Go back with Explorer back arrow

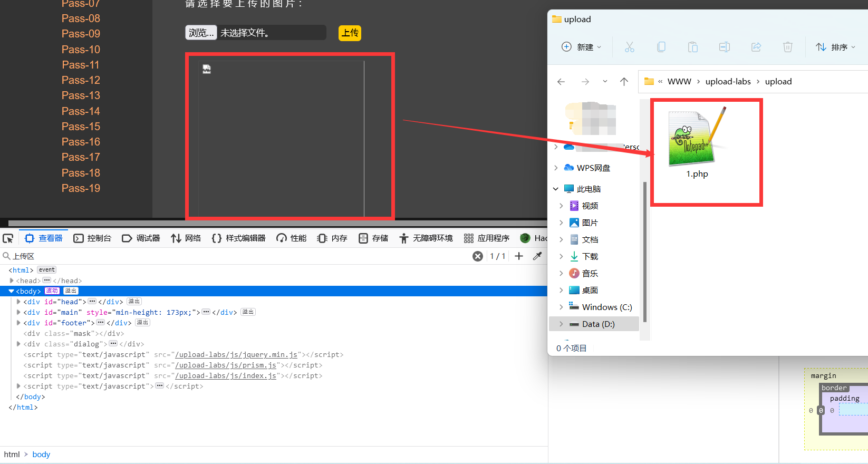(x=561, y=82)
